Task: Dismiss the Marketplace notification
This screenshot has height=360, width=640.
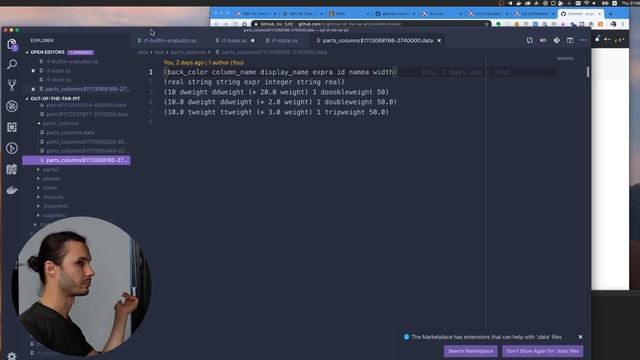Action: click(x=580, y=337)
